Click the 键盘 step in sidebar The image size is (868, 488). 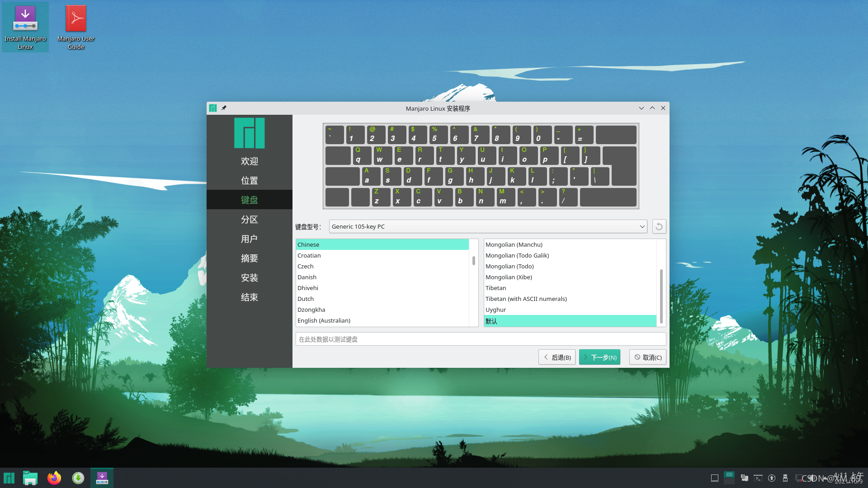(250, 200)
